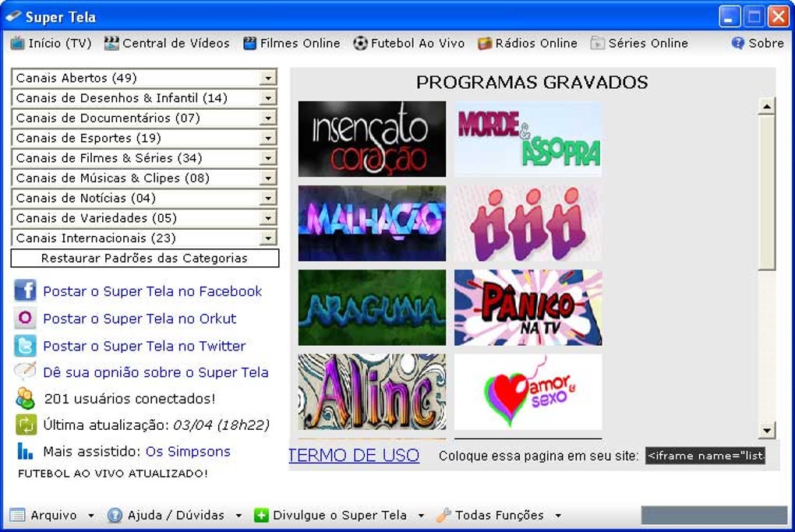Image resolution: width=795 pixels, height=532 pixels.
Task: Open the Arquivo menu arrow
Action: coord(90,516)
